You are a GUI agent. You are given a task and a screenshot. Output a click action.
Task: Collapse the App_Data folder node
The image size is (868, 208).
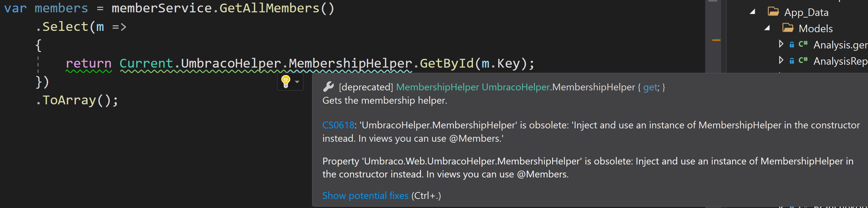tap(753, 12)
